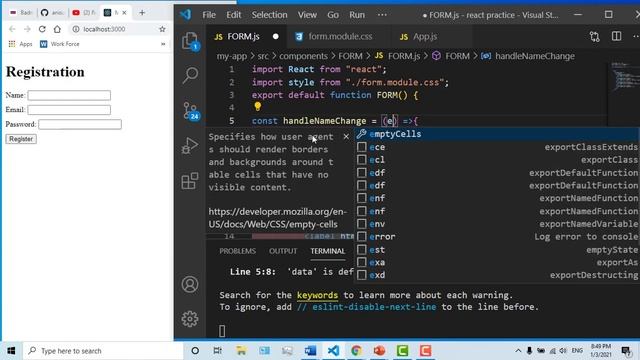Open Cortana from the taskbar
This screenshot has width=640, height=360.
click(195, 351)
